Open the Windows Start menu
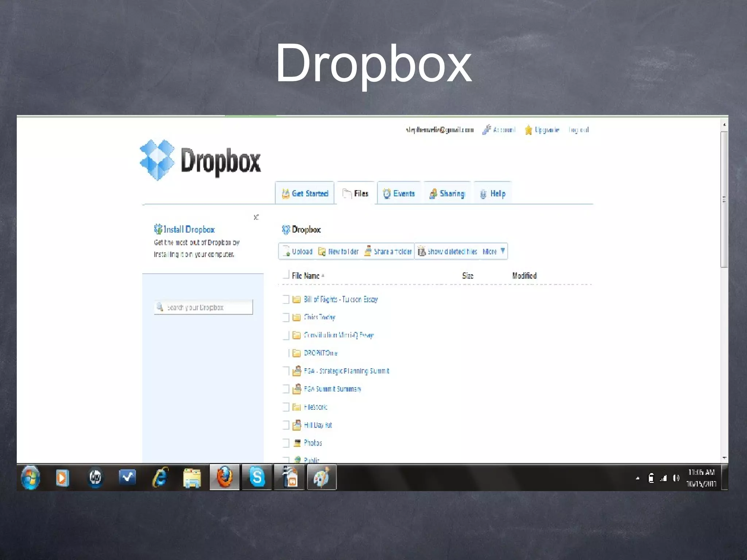 [30, 477]
